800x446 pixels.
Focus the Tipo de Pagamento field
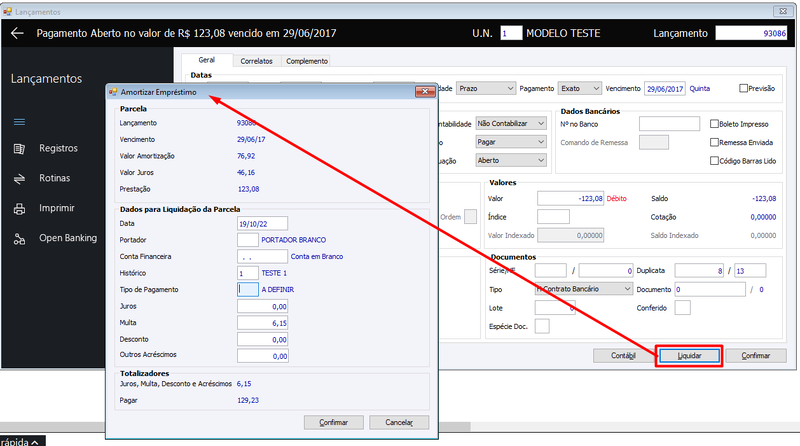(x=247, y=289)
